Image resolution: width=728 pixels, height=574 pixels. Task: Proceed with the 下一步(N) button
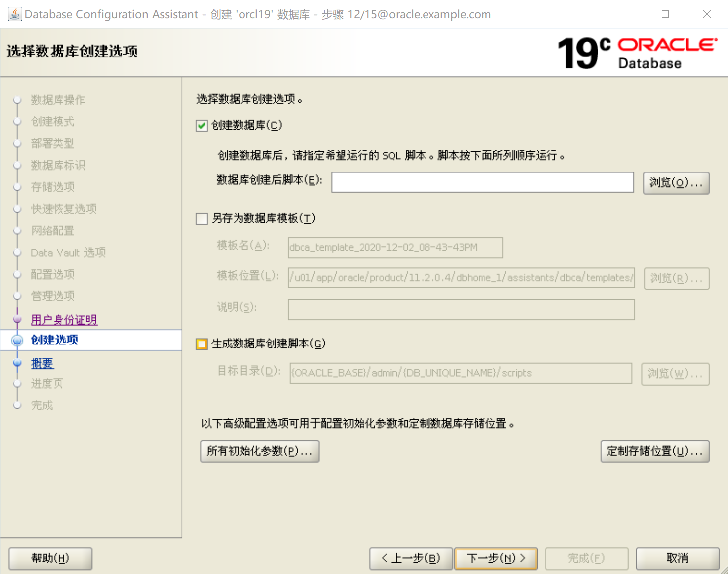click(x=496, y=559)
